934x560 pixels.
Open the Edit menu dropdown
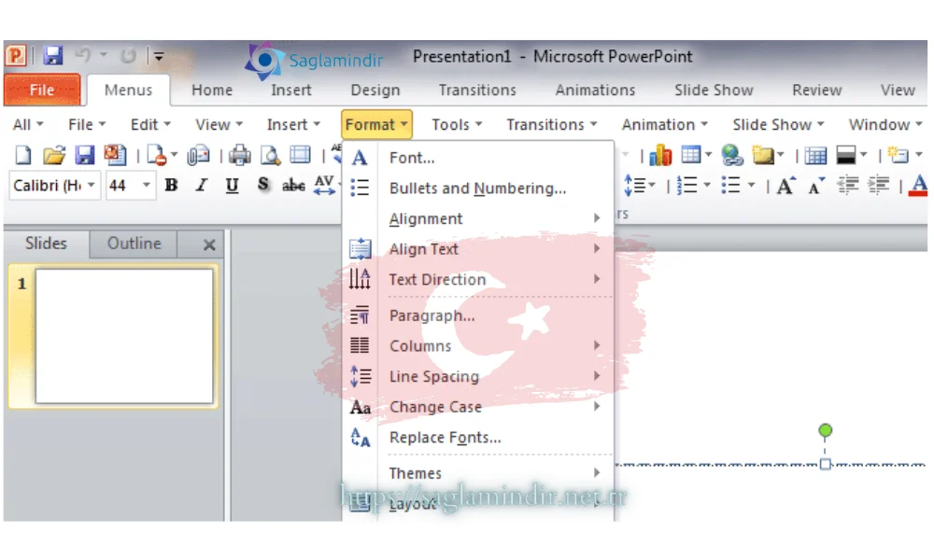coord(150,124)
